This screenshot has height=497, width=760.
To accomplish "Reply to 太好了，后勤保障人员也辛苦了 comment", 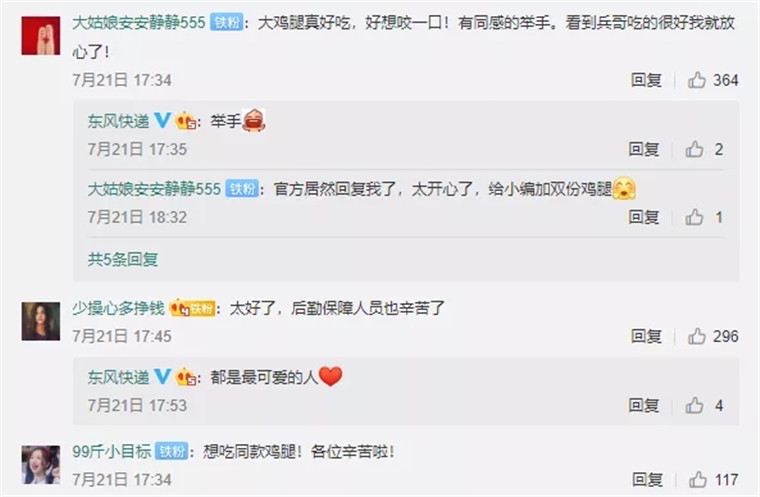I will (x=646, y=336).
